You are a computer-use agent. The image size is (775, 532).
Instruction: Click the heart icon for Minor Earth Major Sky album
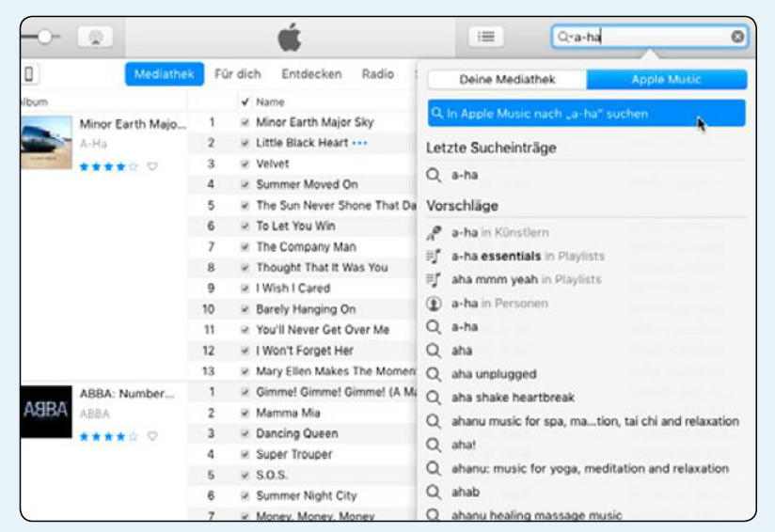pos(152,166)
